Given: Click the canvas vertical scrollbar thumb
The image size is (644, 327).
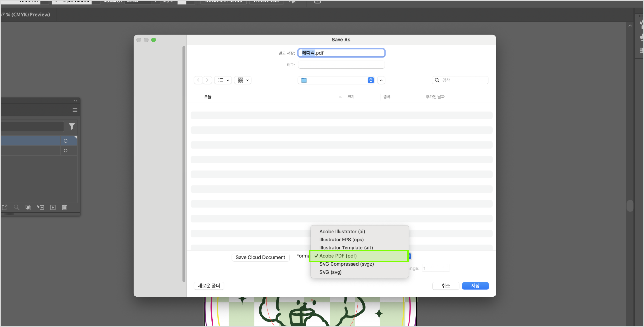Looking at the screenshot, I should pyautogui.click(x=630, y=206).
